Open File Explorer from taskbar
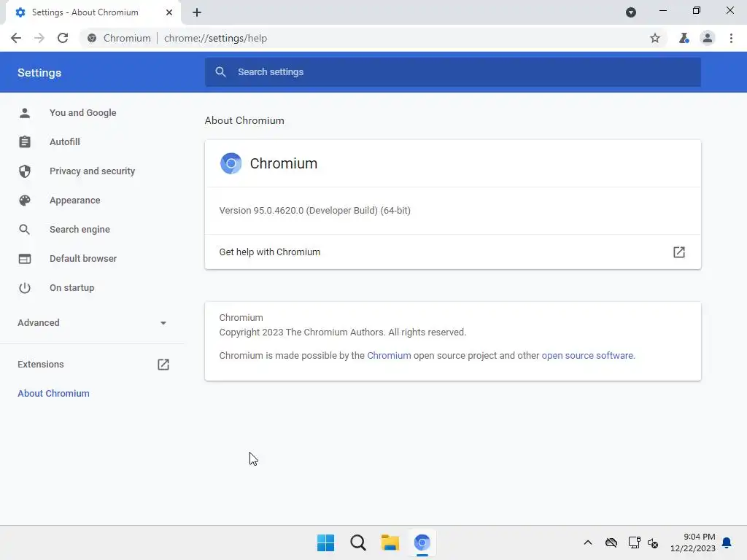 pyautogui.click(x=390, y=542)
